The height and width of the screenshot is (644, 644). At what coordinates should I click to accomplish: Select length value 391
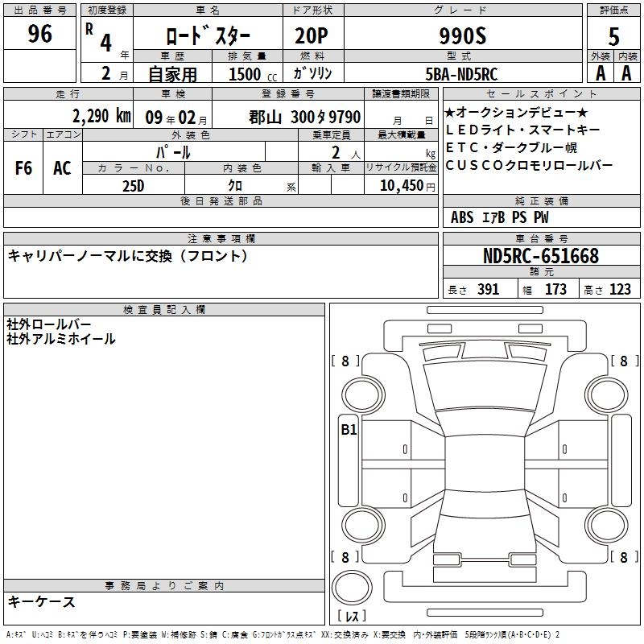click(488, 290)
